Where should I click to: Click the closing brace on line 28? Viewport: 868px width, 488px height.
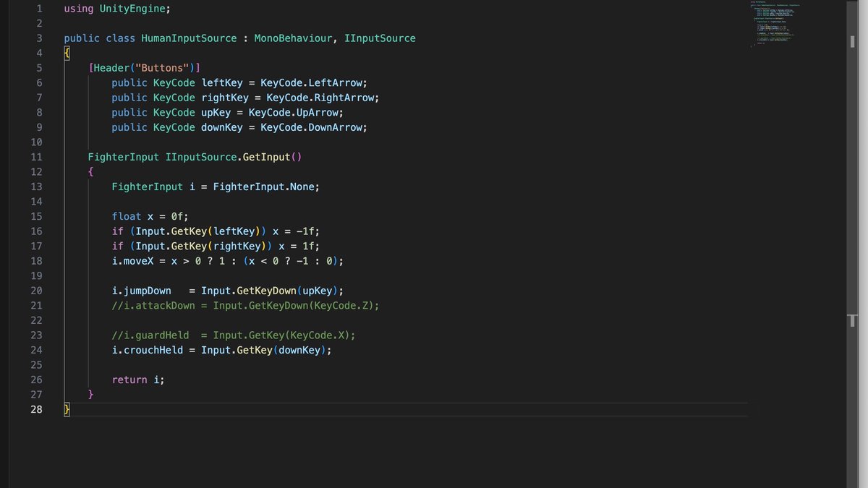pos(67,409)
